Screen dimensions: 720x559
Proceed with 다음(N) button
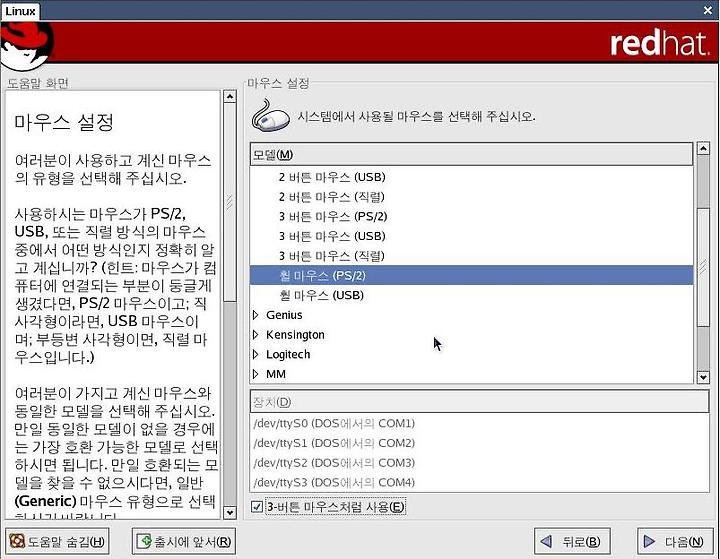(x=675, y=542)
